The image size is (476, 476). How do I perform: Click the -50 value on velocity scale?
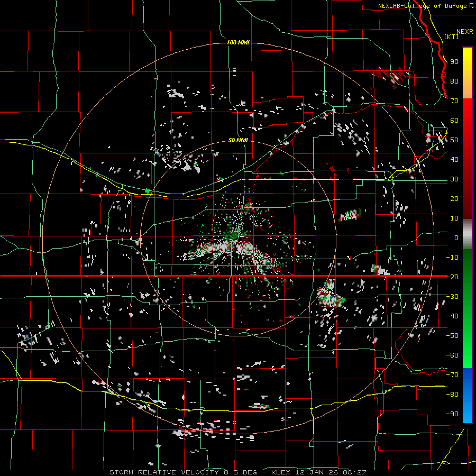tap(452, 335)
